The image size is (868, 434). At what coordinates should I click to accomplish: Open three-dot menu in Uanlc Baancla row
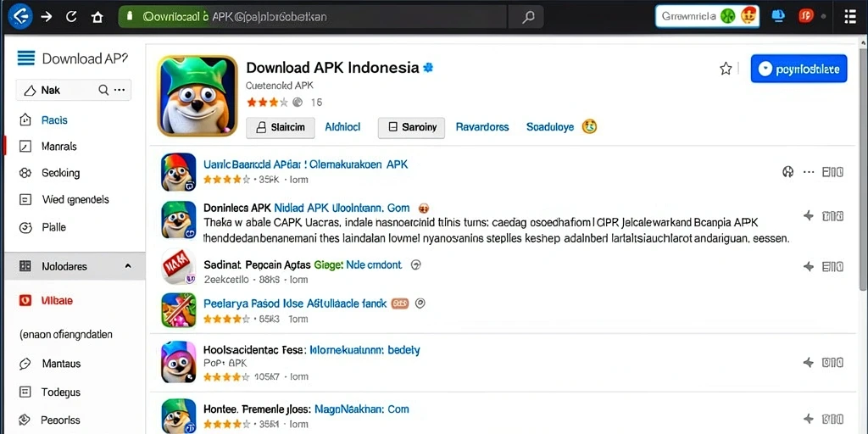[x=809, y=172]
